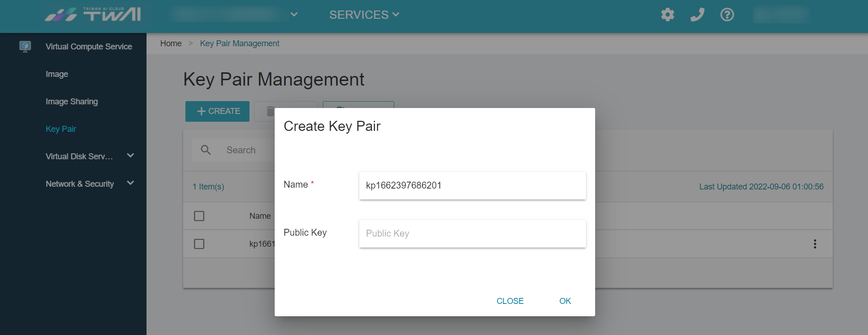
Task: Open the settings gear icon
Action: click(x=667, y=15)
